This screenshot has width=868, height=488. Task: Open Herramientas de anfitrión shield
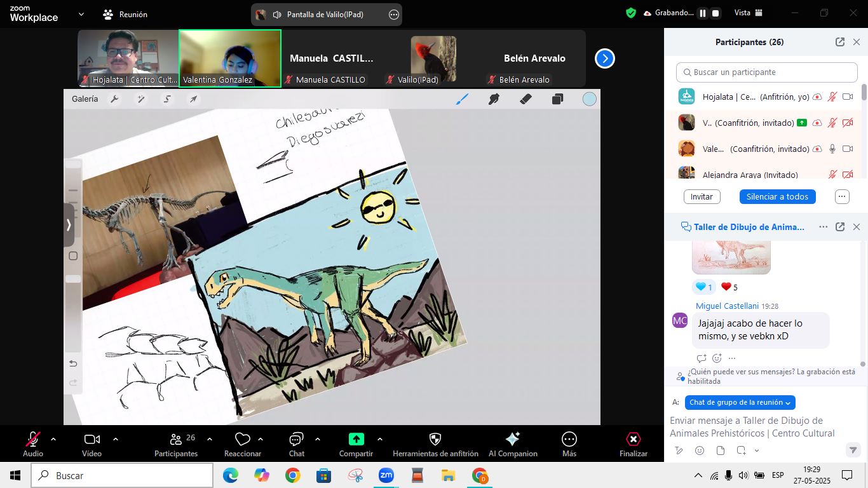click(435, 444)
